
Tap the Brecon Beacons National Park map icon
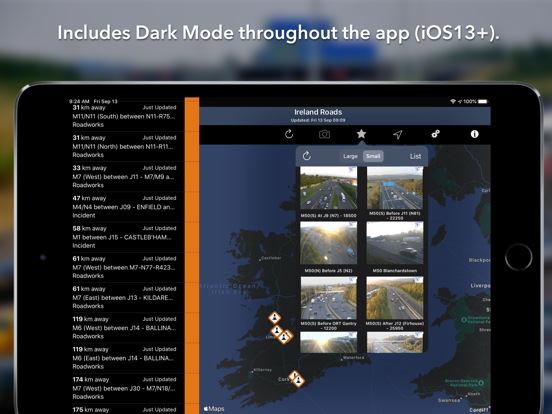point(481,383)
